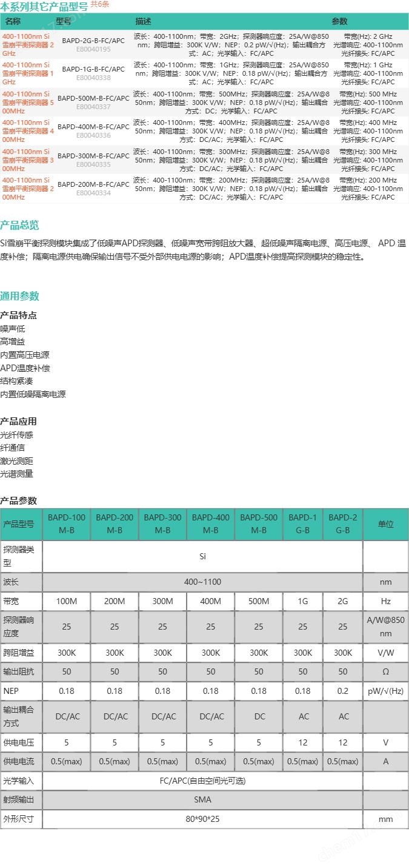Open the 雪崩平衡探测器 400MHz product link

[x=28, y=131]
